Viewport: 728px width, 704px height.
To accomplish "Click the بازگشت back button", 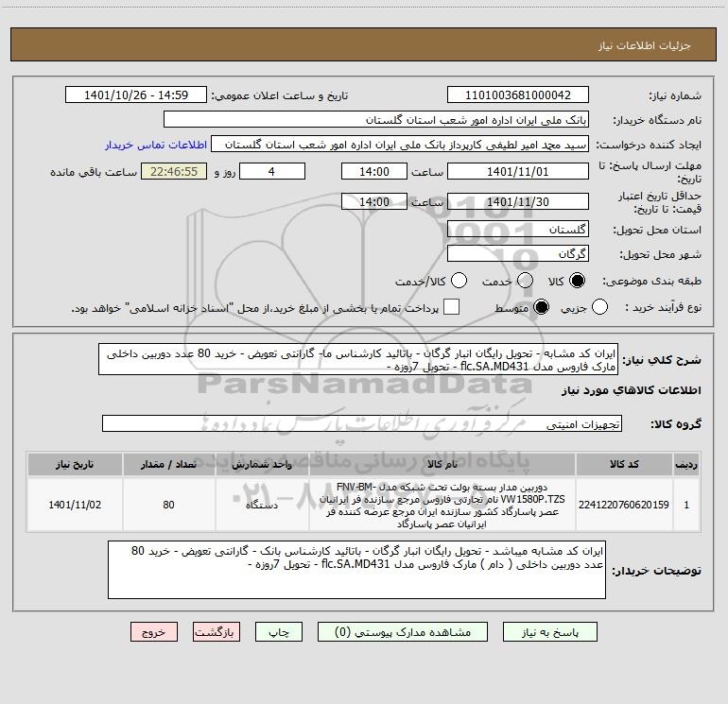I will pyautogui.click(x=217, y=632).
